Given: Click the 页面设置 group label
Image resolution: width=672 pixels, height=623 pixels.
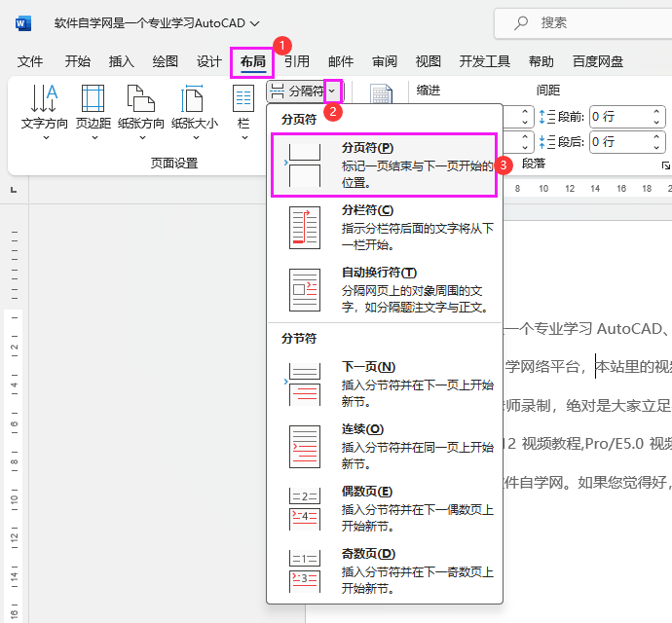Looking at the screenshot, I should coord(174,164).
